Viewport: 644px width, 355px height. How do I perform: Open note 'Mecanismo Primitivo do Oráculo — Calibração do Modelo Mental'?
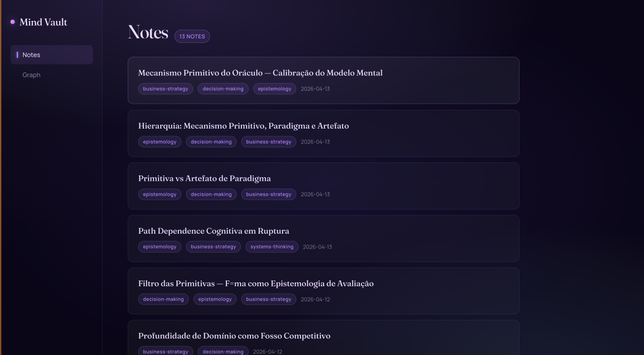(260, 73)
